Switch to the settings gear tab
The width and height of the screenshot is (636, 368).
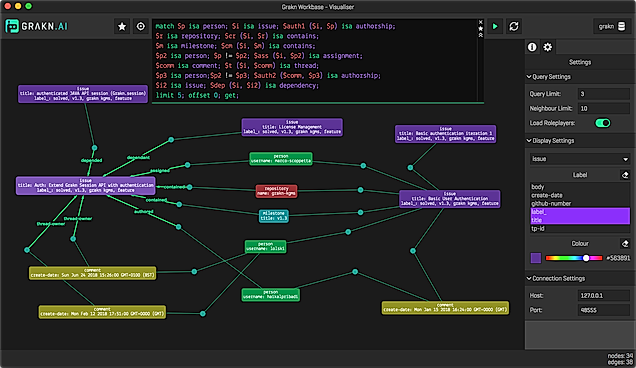(548, 47)
